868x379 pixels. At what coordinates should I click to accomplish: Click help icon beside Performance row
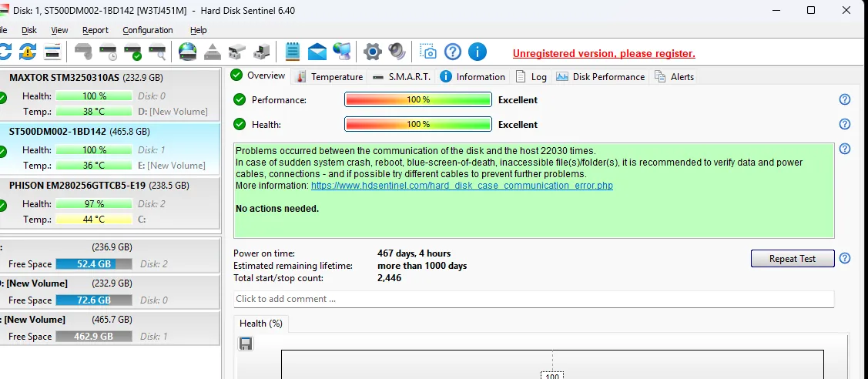tap(845, 99)
